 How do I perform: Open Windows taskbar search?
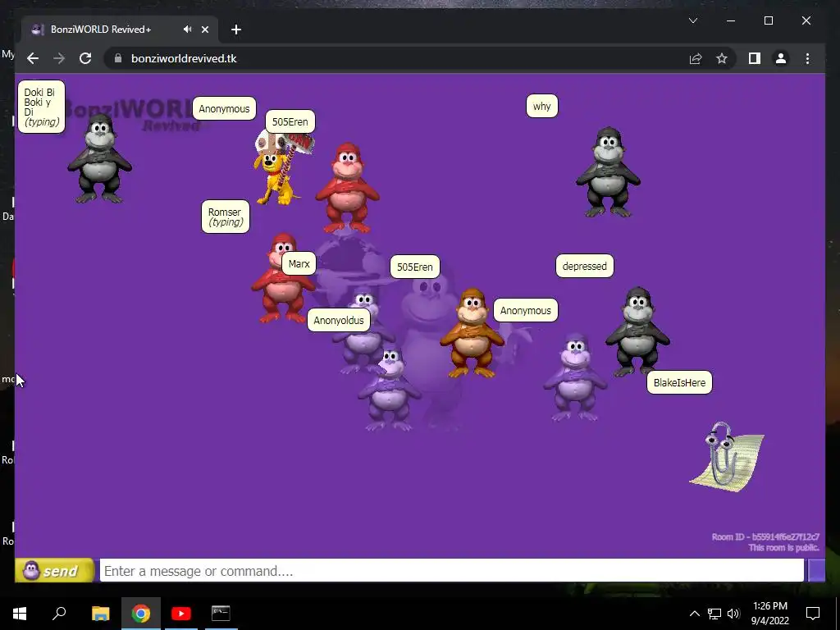coord(59,614)
